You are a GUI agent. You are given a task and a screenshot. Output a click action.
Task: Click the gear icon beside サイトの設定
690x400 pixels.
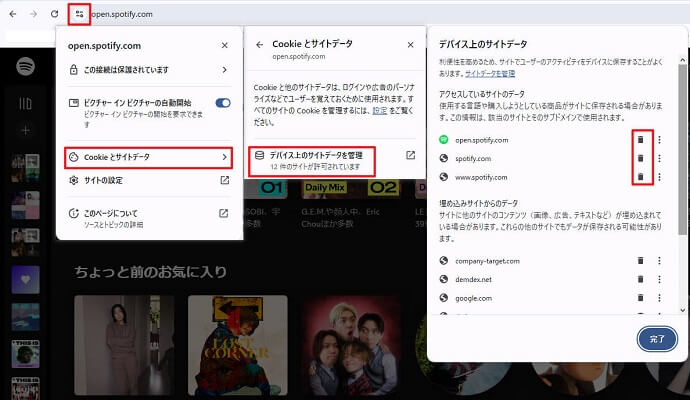point(73,180)
